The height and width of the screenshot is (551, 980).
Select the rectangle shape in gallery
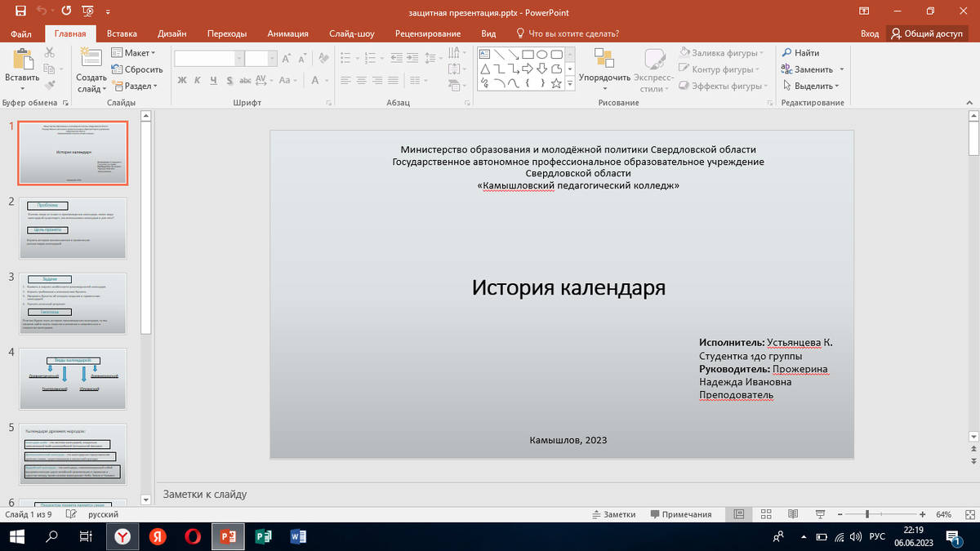(x=528, y=54)
